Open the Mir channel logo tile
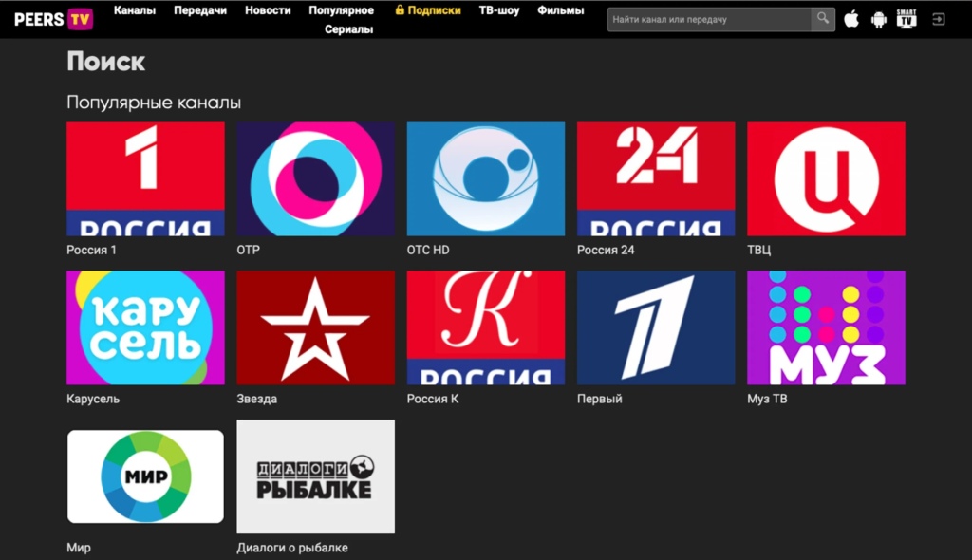 point(145,476)
